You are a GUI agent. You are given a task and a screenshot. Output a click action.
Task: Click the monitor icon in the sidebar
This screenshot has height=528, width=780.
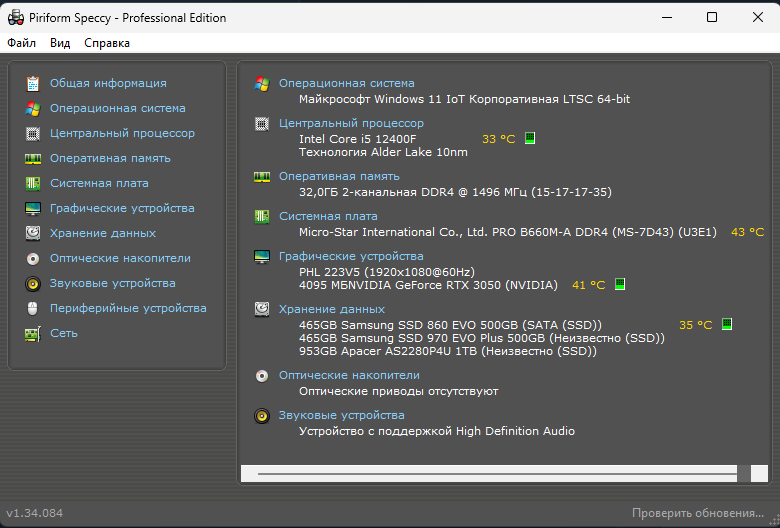click(33, 209)
